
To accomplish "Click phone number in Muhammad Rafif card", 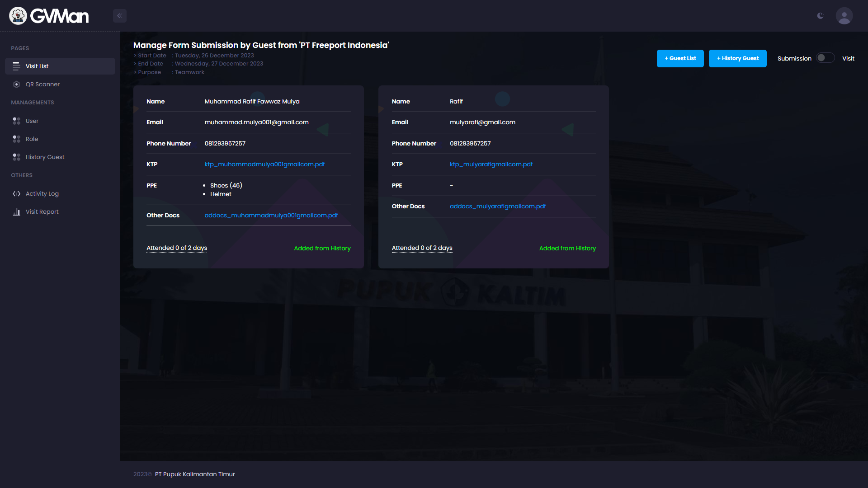I will (225, 143).
